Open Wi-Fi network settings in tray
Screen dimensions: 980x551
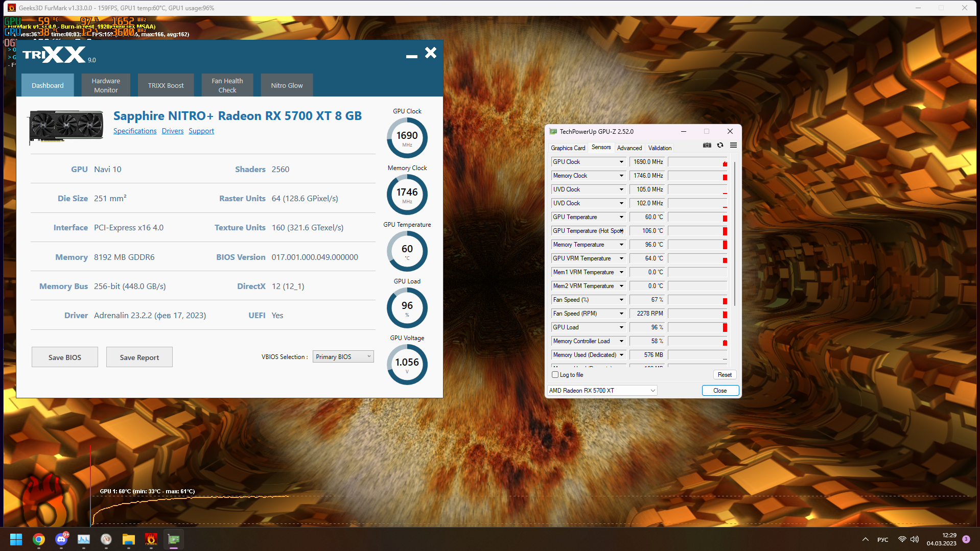tap(902, 539)
